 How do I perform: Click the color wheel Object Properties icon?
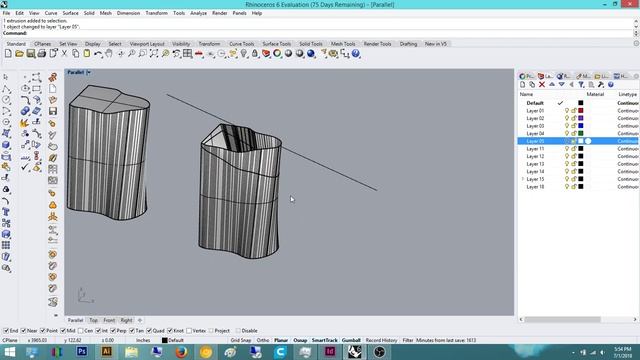click(278, 53)
